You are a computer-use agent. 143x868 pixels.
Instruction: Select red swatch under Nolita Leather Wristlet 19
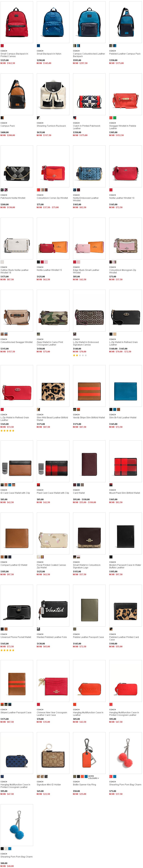111,190
